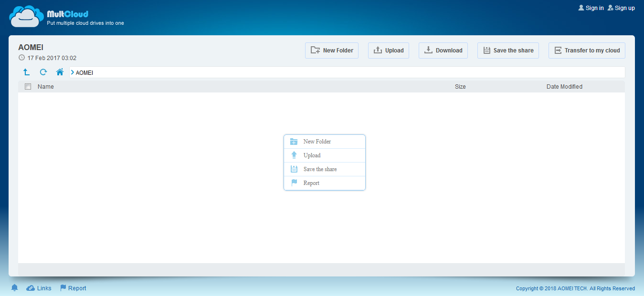Choose Report from context menu
Viewport: 644px width, 296px height.
(325, 183)
